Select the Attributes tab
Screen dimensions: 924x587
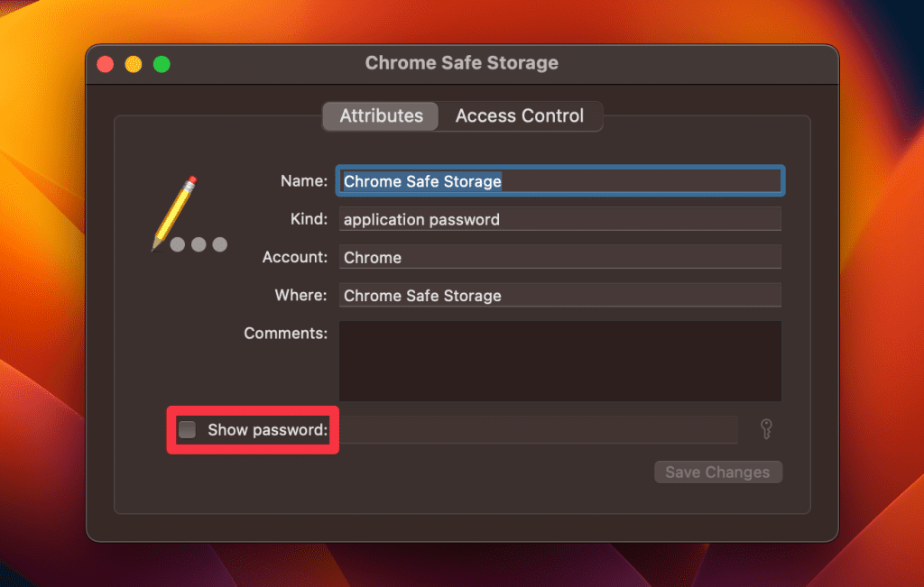coord(381,116)
